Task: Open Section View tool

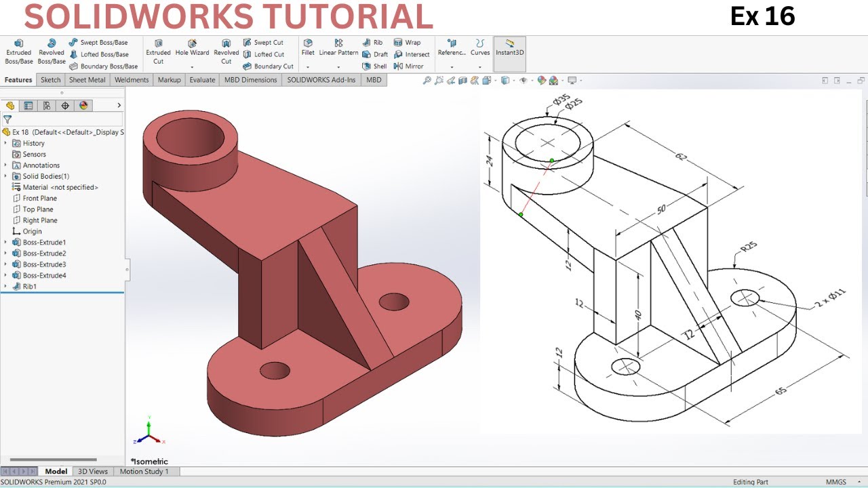Action: point(462,80)
